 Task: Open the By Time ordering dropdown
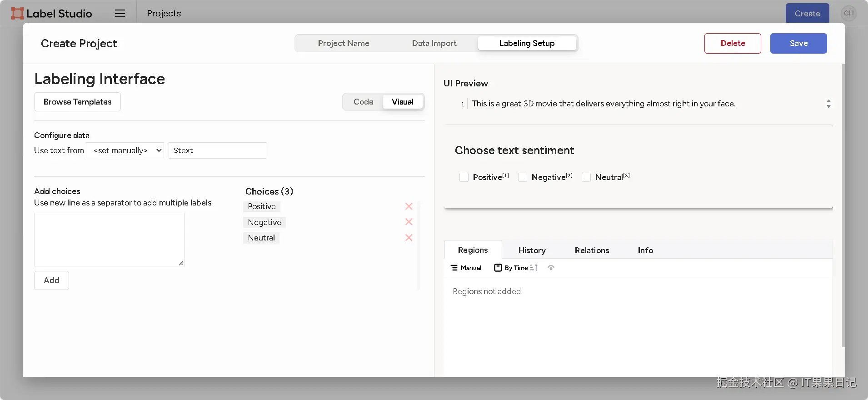pos(511,268)
